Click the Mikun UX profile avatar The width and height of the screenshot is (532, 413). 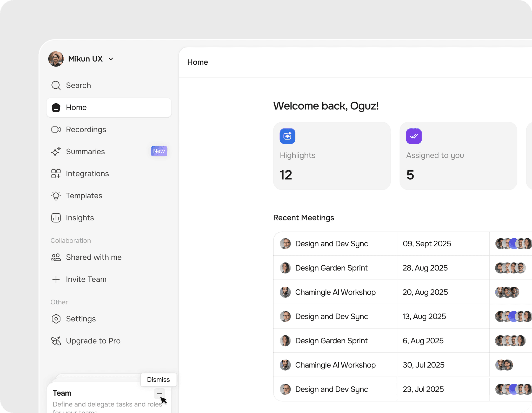click(x=56, y=59)
